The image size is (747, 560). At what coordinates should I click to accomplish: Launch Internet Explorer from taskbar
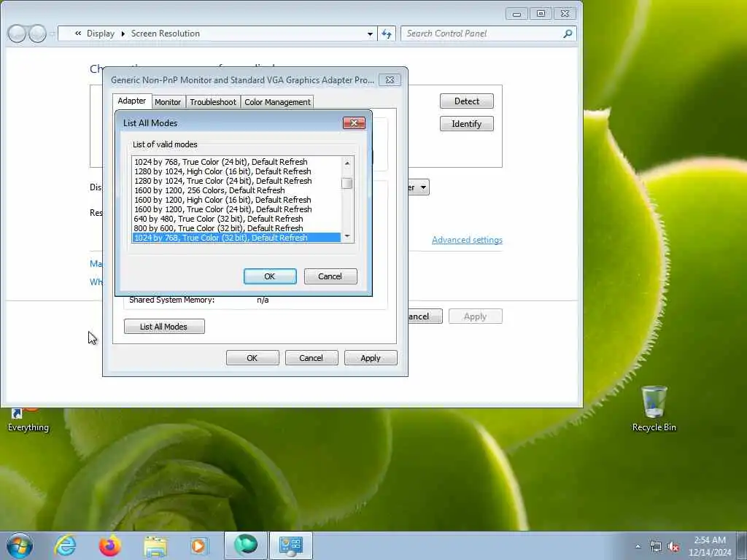click(65, 545)
